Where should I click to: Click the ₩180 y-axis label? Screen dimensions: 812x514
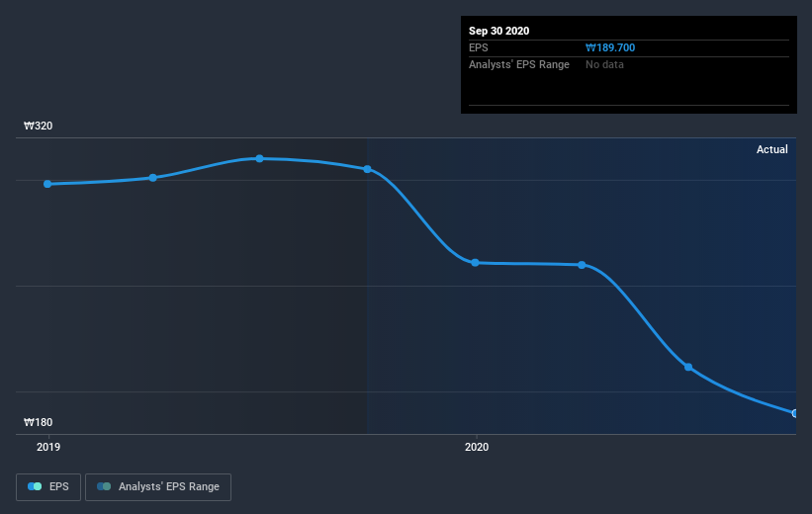pos(38,422)
